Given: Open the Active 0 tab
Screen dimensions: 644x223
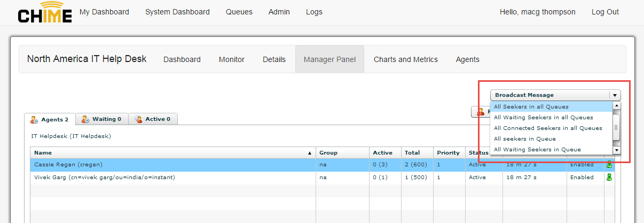Looking at the screenshot, I should (153, 119).
